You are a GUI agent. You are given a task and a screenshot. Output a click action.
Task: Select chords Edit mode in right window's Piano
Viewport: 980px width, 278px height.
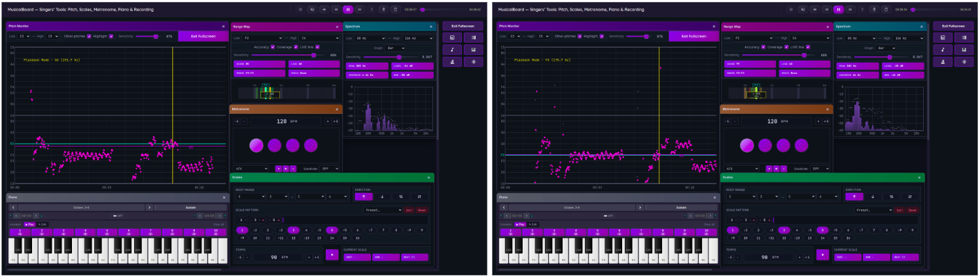pos(533,224)
